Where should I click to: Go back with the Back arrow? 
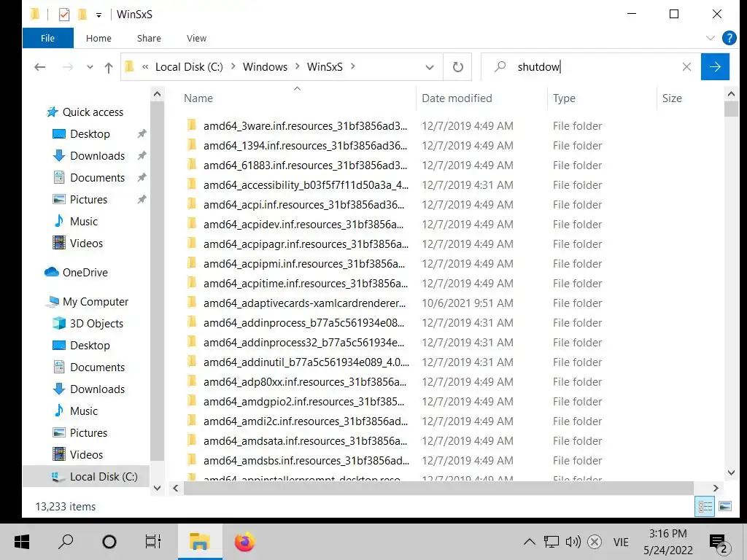click(x=40, y=67)
